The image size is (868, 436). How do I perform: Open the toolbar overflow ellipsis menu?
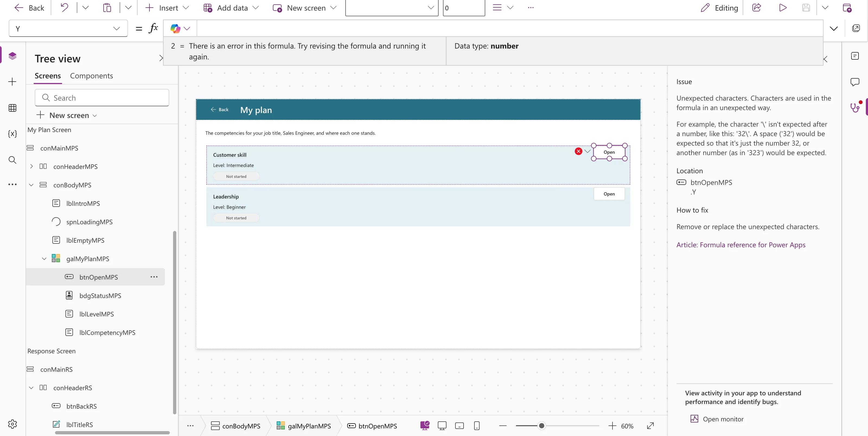coord(531,7)
